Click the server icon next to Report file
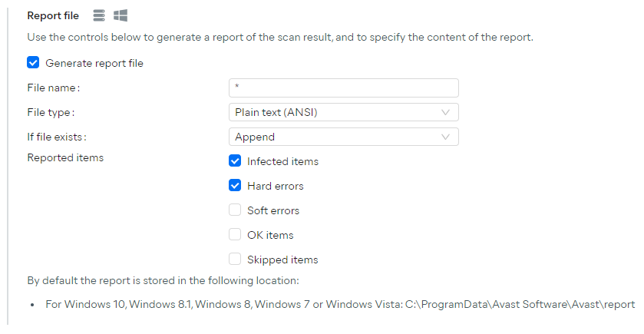 click(99, 15)
